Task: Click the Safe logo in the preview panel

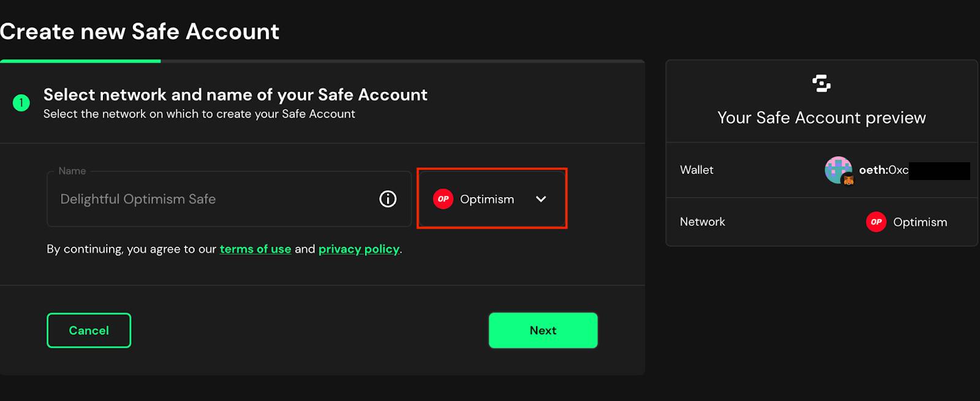Action: click(821, 83)
